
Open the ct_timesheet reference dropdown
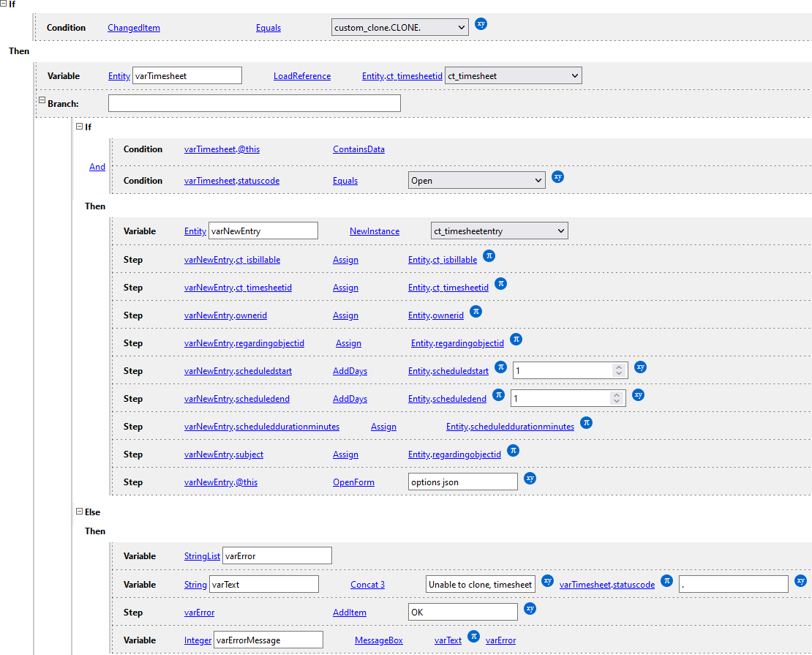coord(513,75)
